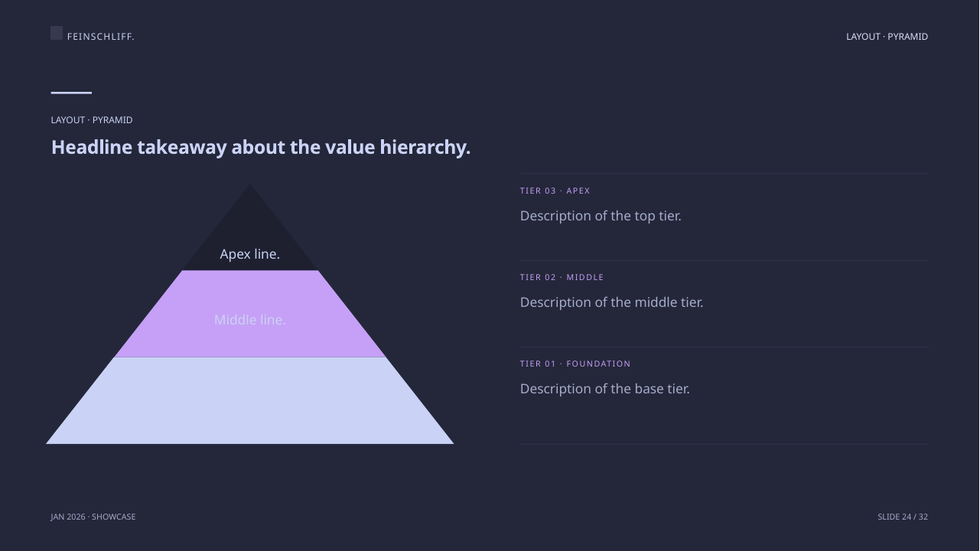
Task: Select the FEINSCHLIFF. brand text
Action: click(x=100, y=37)
